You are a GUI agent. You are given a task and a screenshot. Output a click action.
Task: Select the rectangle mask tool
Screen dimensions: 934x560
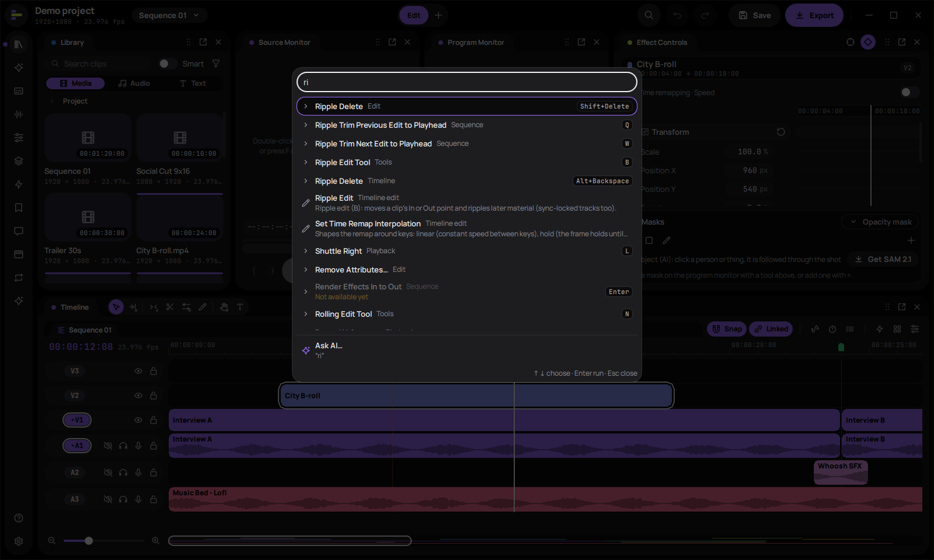click(649, 240)
